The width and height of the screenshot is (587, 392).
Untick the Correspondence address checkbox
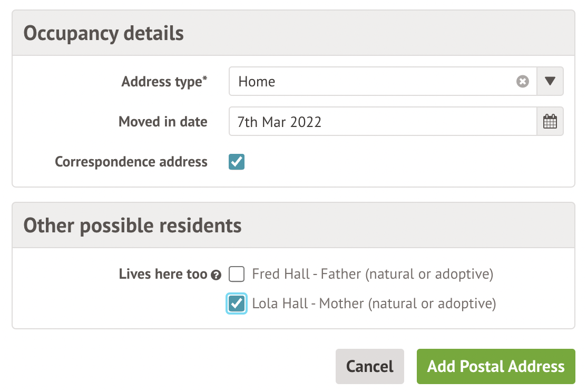pos(237,162)
